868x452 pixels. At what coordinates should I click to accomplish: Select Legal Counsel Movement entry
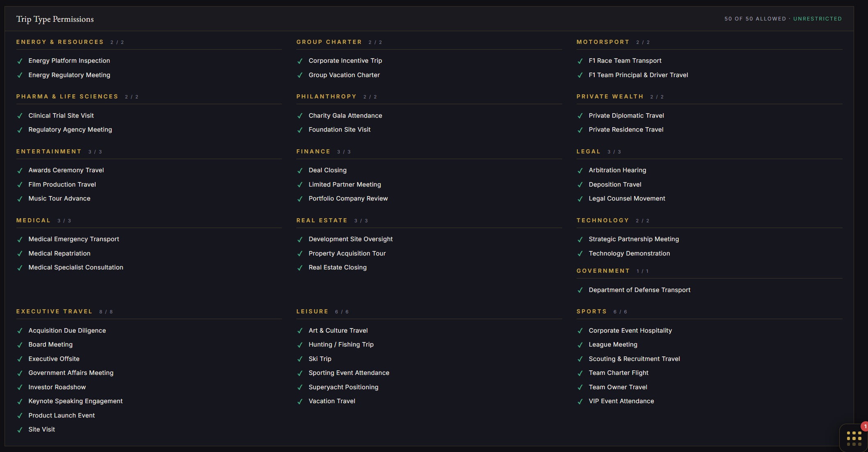[x=627, y=199]
